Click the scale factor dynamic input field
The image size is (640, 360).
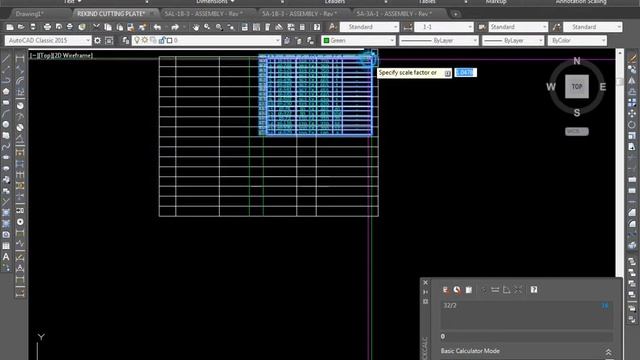pyautogui.click(x=465, y=73)
